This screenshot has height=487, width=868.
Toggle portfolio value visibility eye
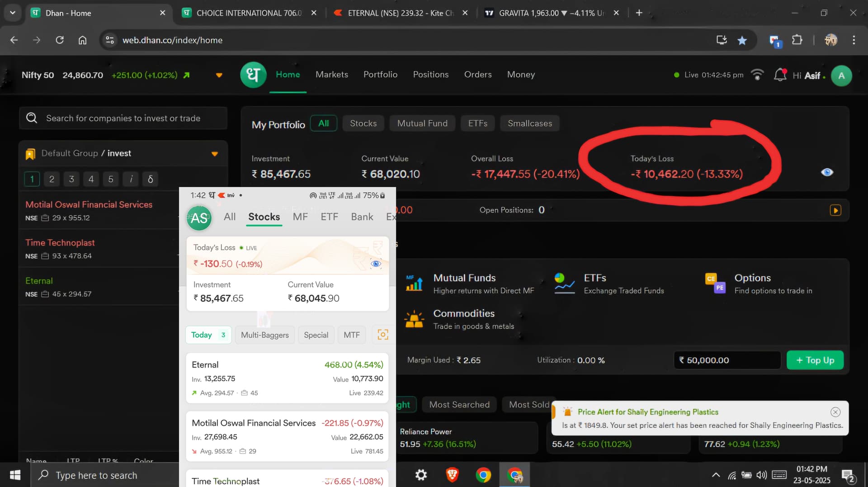click(827, 172)
